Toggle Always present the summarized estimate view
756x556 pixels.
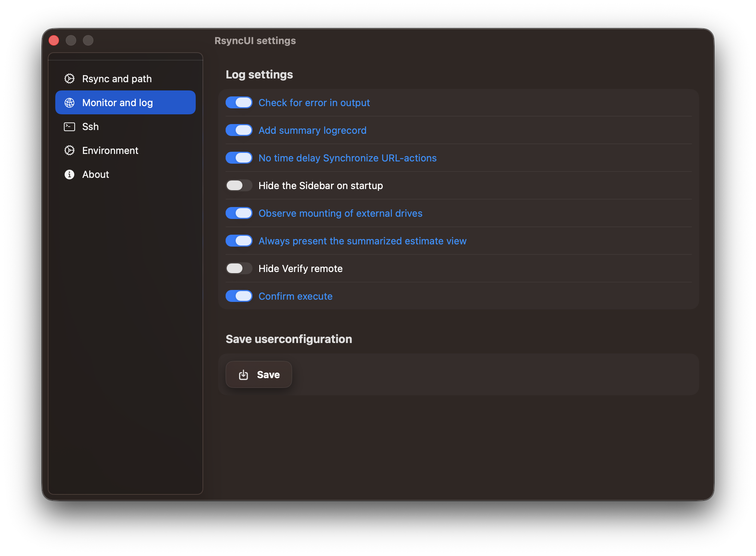239,241
